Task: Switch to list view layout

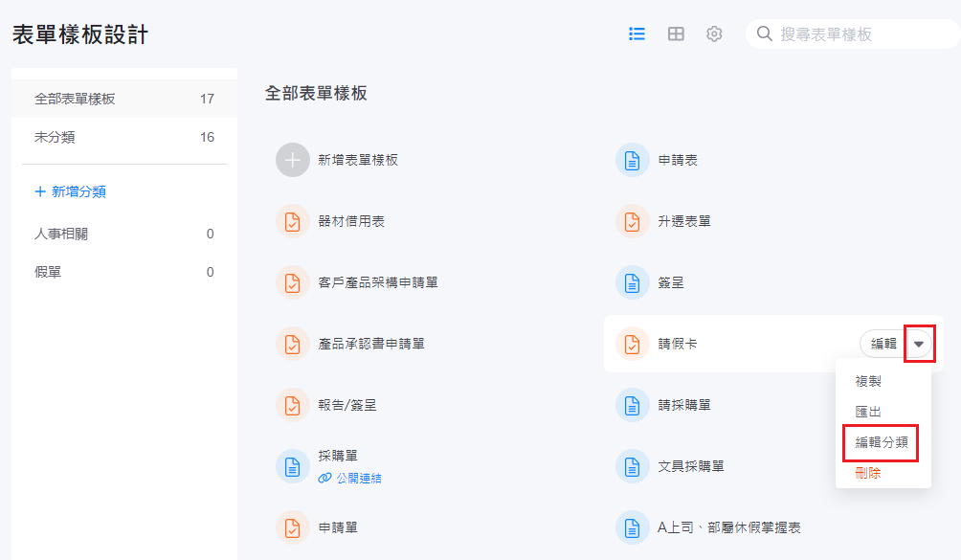Action: (x=637, y=34)
